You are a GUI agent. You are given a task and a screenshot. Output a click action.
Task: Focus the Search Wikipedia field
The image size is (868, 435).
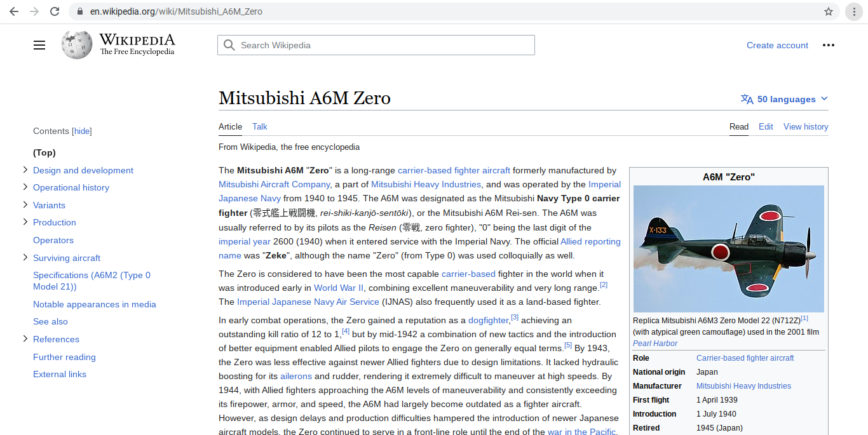pos(376,45)
